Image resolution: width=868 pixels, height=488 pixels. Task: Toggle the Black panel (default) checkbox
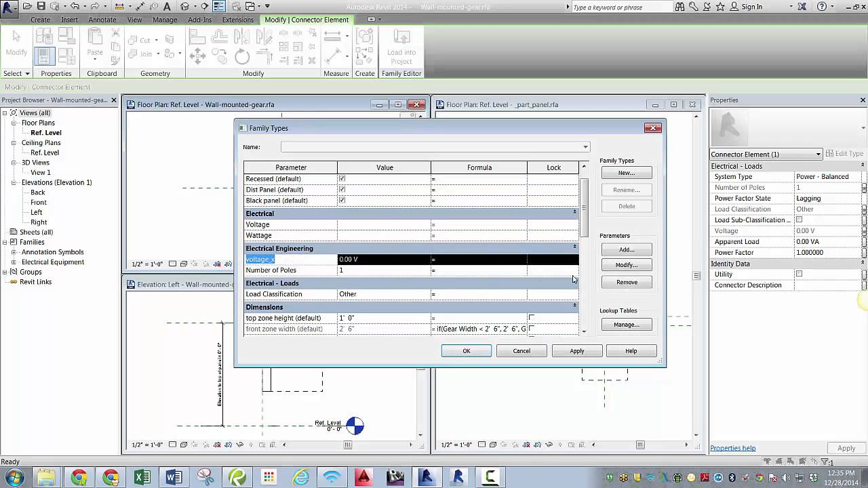pos(342,201)
